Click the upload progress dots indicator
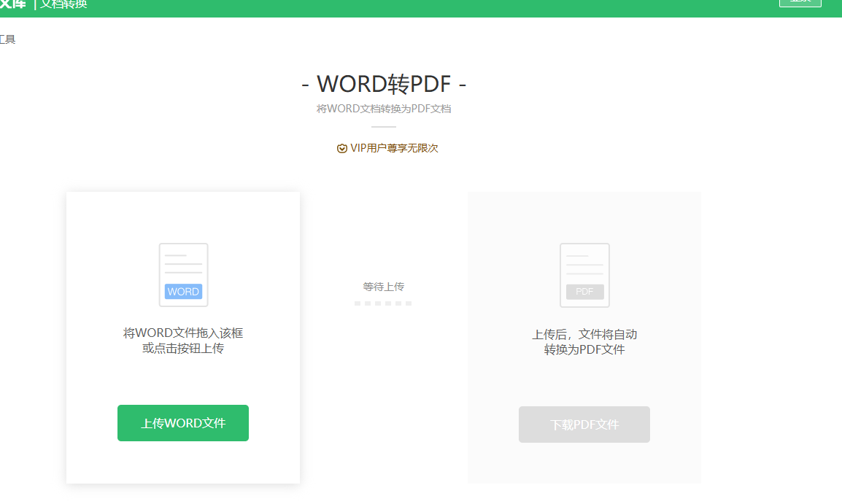Image resolution: width=842 pixels, height=504 pixels. coord(383,303)
